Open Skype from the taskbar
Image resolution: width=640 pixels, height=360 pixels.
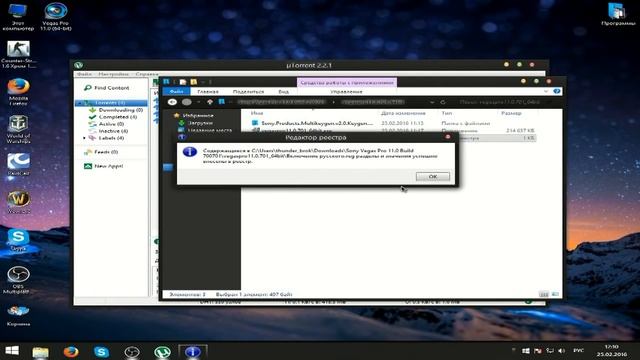[x=101, y=352]
